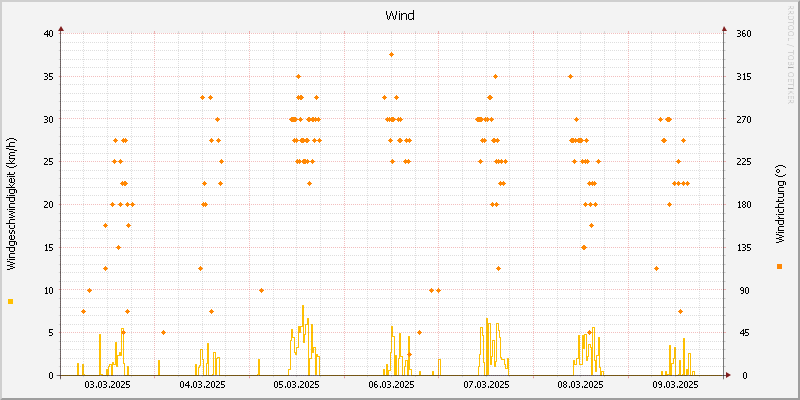Click the right axis value 180
Viewport: 800px width, 400px height.
[744, 205]
